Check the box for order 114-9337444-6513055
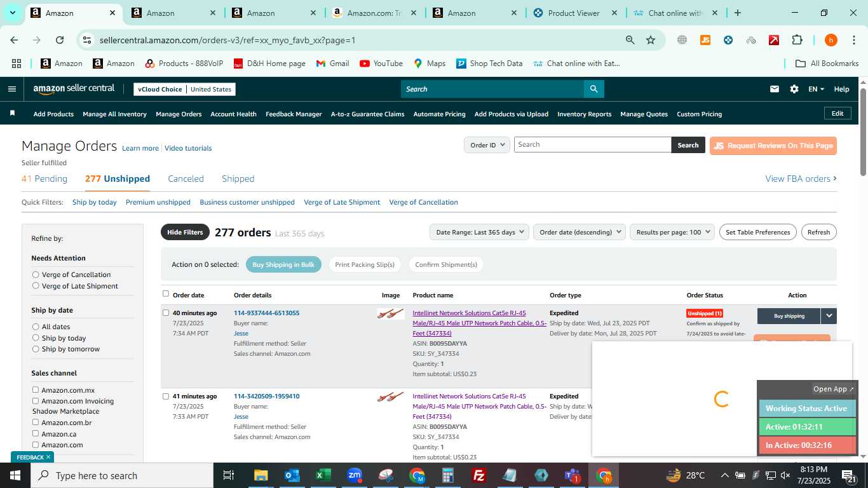Screen dimensions: 868x488 click(166, 313)
